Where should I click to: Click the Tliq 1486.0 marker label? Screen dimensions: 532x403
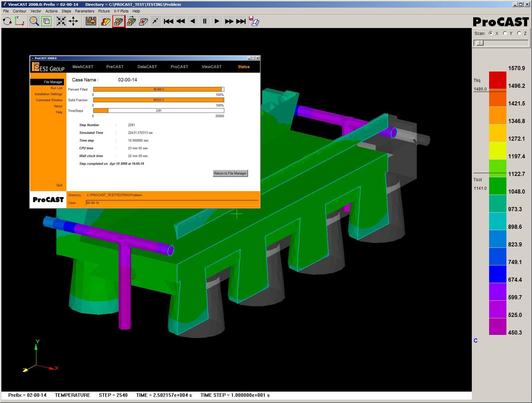pos(480,85)
